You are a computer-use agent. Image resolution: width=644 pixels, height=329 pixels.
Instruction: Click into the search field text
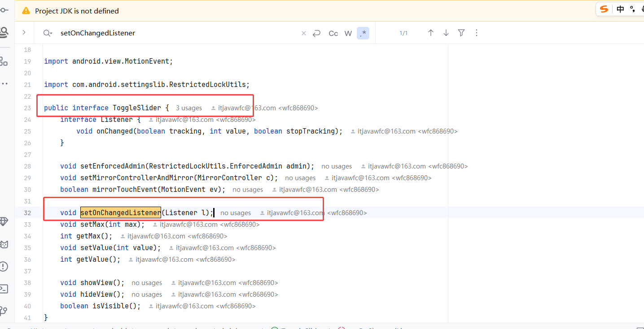pyautogui.click(x=98, y=33)
